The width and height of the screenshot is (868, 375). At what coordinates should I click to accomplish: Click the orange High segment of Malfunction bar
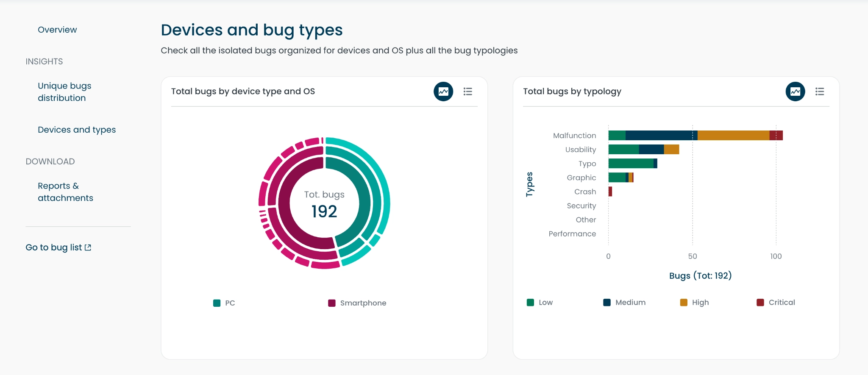(x=733, y=136)
